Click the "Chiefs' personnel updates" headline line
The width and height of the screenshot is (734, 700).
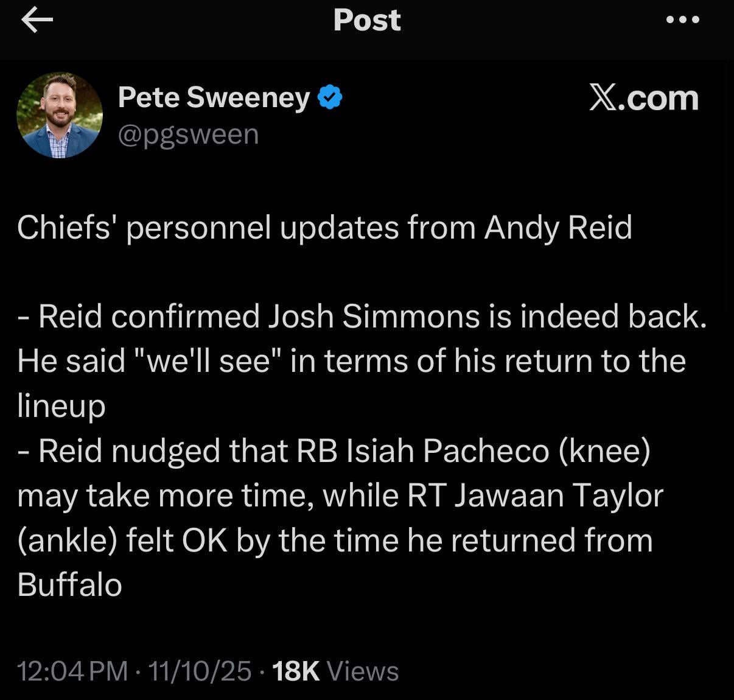(x=324, y=228)
